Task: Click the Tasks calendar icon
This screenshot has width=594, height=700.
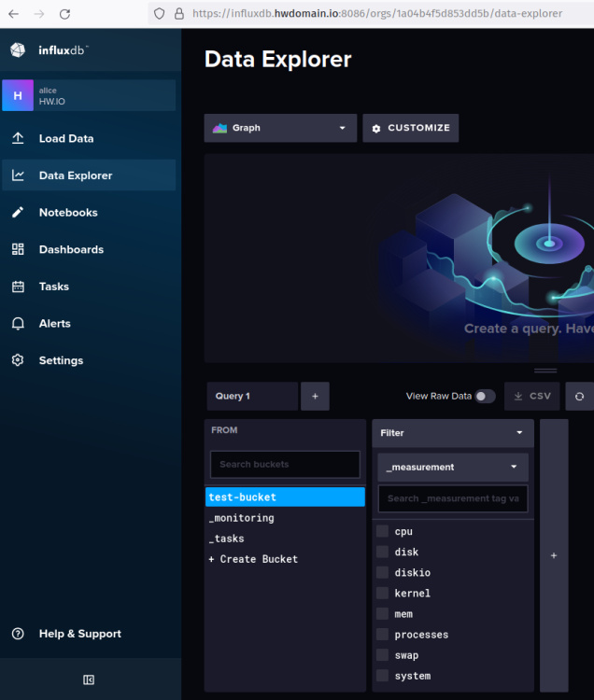Action: (x=18, y=287)
